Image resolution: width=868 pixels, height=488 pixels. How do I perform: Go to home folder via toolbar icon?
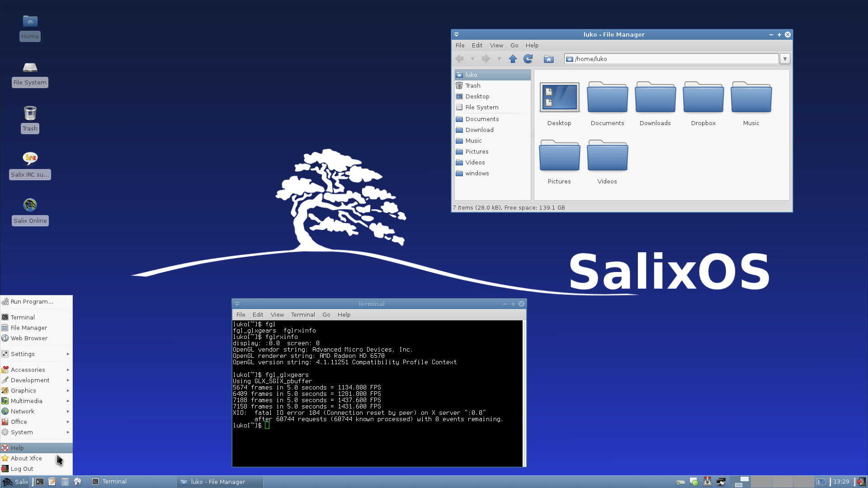[548, 59]
